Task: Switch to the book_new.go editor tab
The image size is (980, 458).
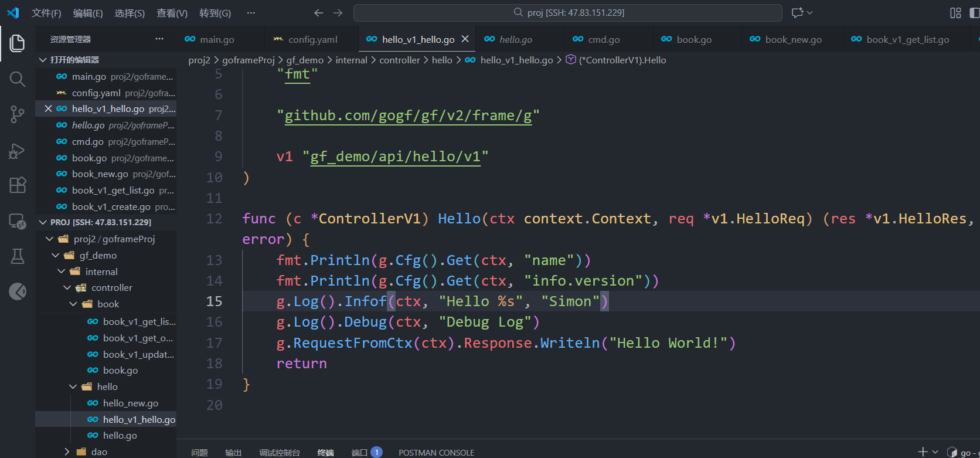Action: point(791,39)
